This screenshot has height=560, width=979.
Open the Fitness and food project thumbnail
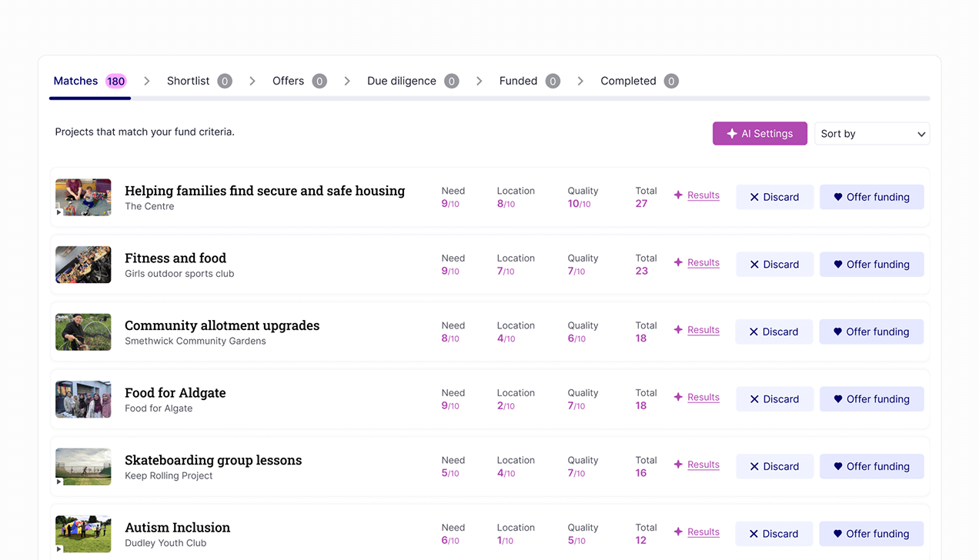click(83, 265)
